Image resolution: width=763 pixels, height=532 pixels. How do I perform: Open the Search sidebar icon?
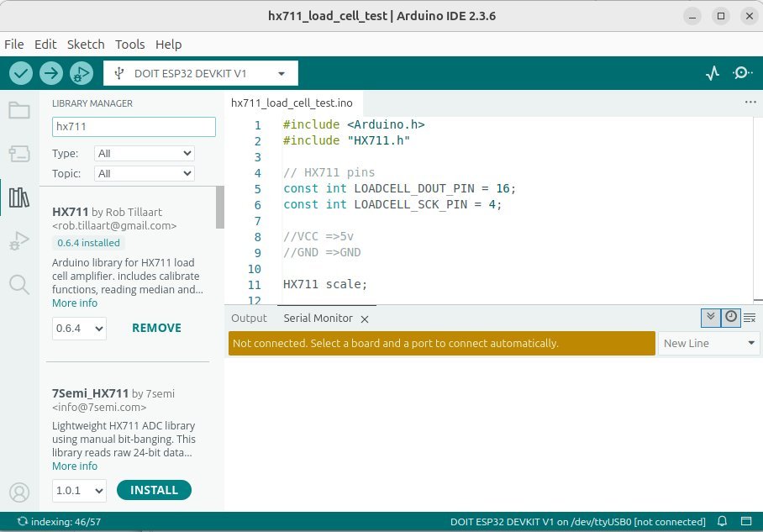click(19, 284)
